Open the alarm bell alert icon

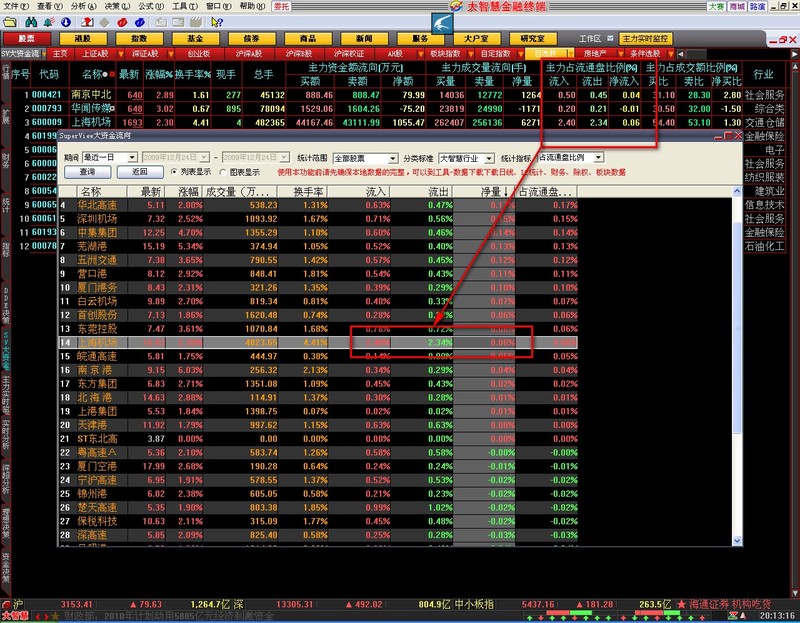(x=49, y=22)
